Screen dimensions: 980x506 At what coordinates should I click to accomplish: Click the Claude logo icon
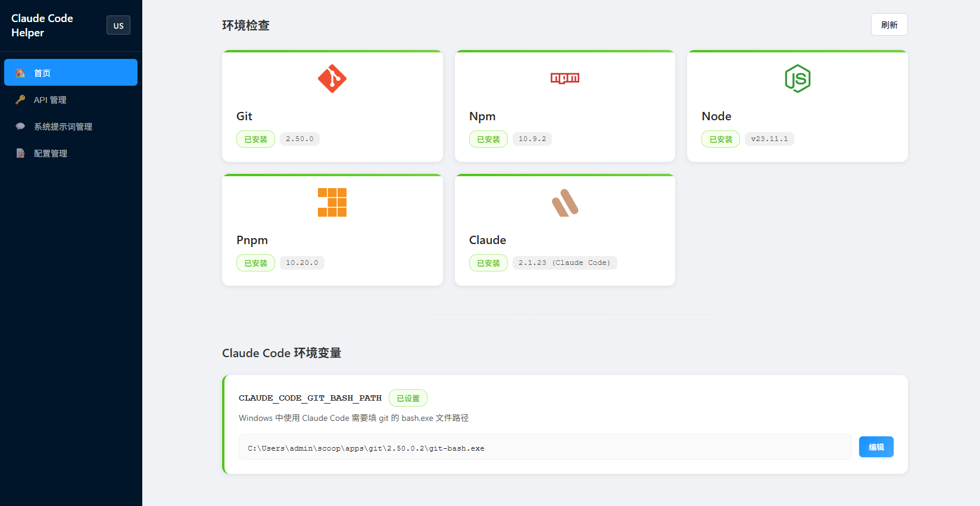click(x=565, y=202)
